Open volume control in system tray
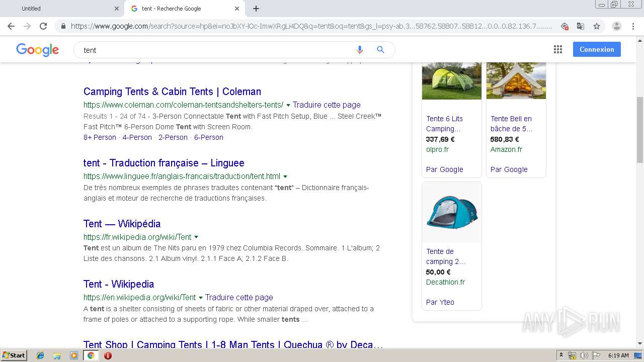This screenshot has width=644, height=362. click(x=584, y=355)
